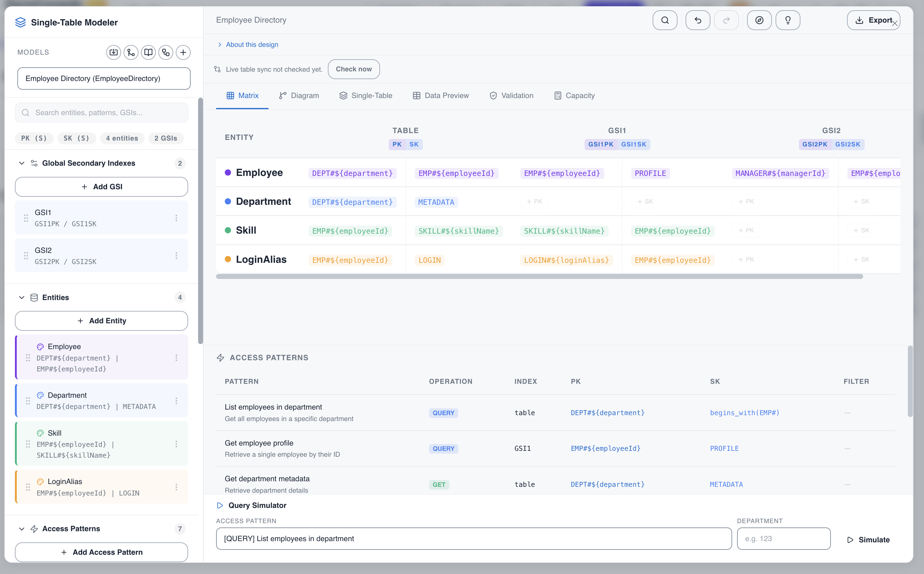
Task: Click the Simulate button
Action: [x=868, y=540]
